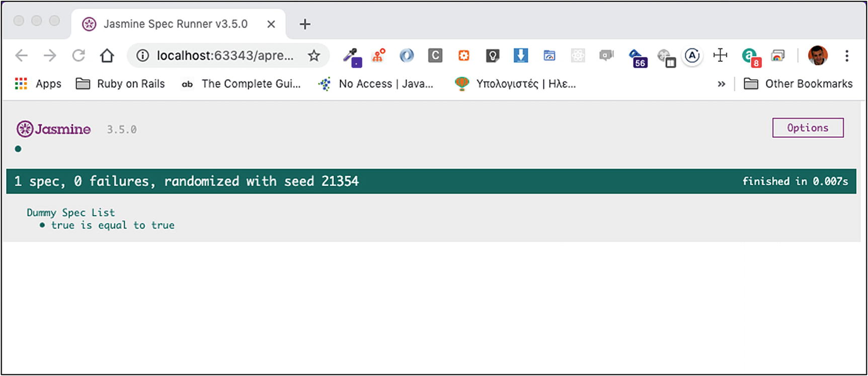Go back to the previous page
The image size is (868, 376).
(x=21, y=55)
